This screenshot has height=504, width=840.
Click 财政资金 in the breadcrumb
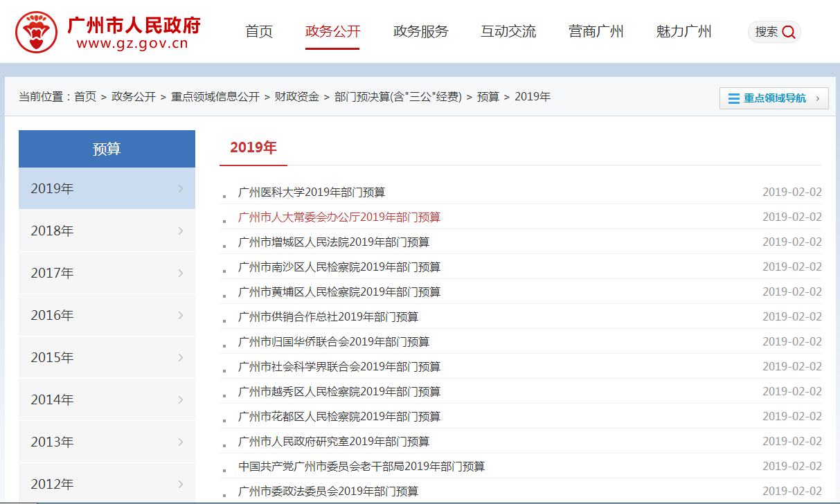coord(296,97)
